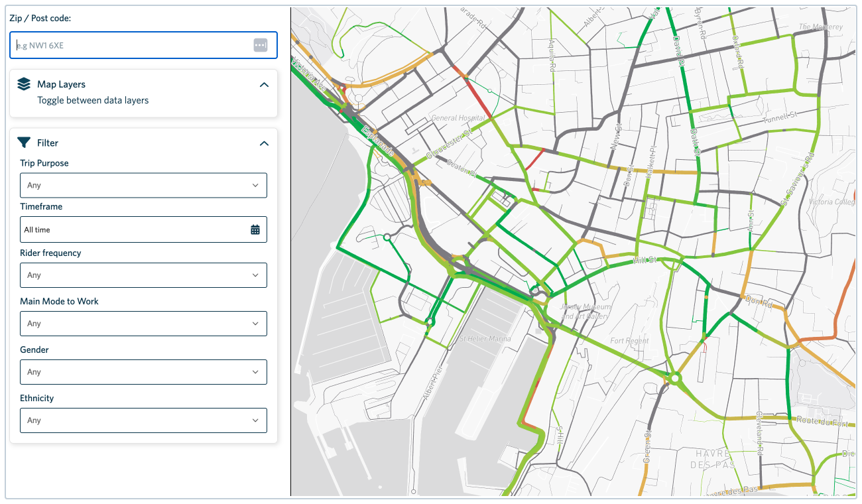This screenshot has height=504, width=862.
Task: Open the Trip Purpose dropdown
Action: point(143,186)
